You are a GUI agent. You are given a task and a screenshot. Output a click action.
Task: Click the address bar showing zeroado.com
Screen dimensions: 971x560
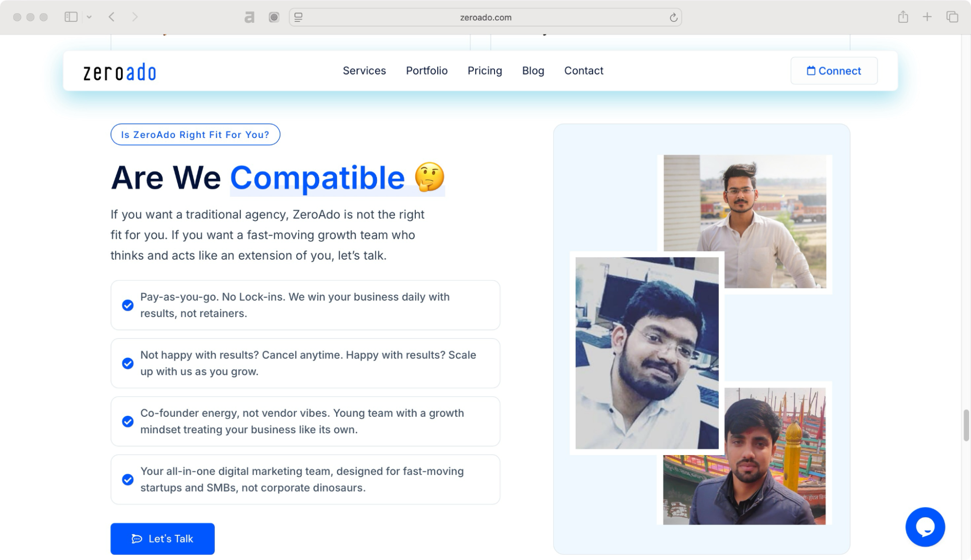485,17
